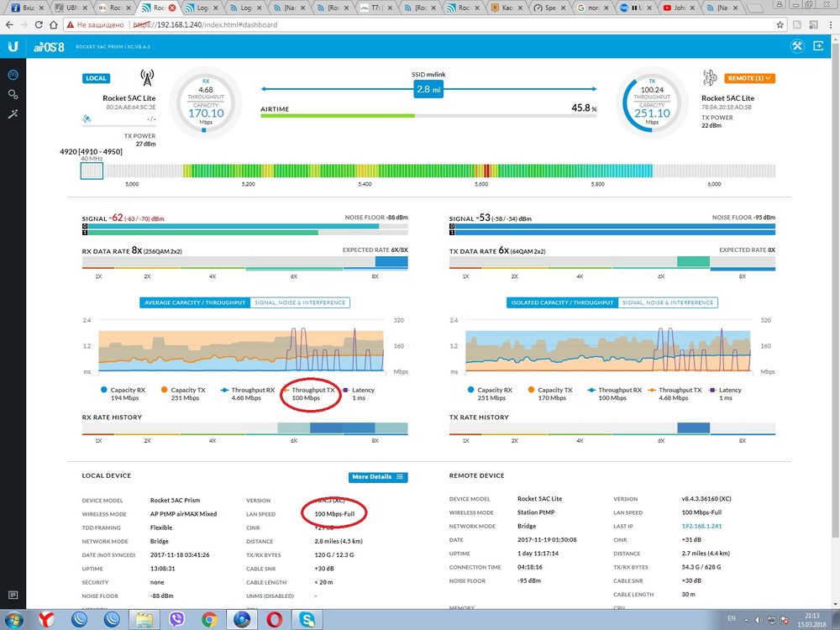Open the Settings gear icon in sidebar
This screenshot has width=840, height=630.
point(13,94)
